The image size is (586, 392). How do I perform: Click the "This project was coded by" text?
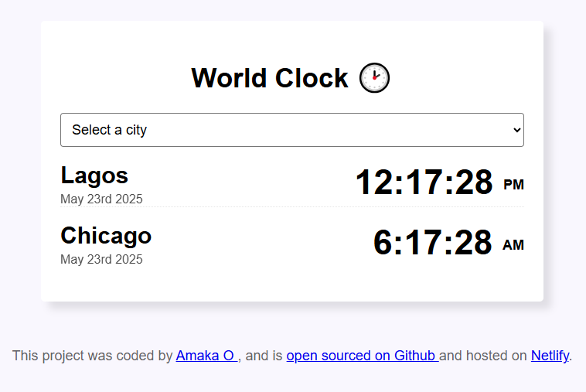[93, 356]
